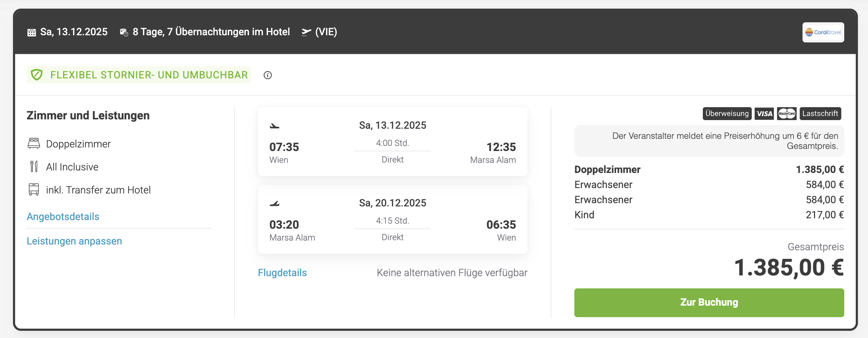Click the calendar icon in header
868x338 pixels.
tap(32, 32)
